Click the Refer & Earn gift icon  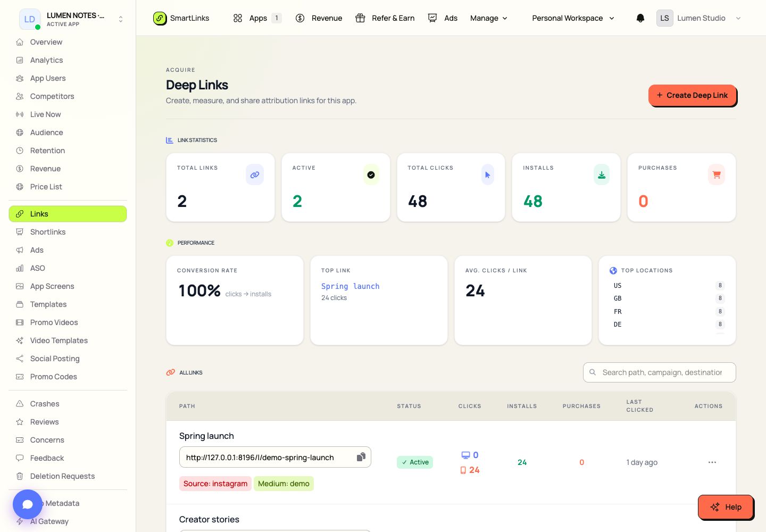(360, 18)
